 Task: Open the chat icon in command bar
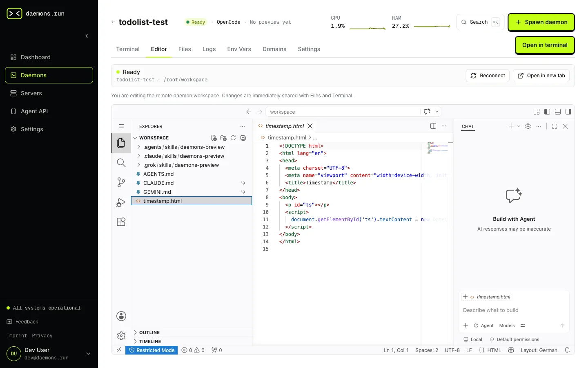pyautogui.click(x=427, y=111)
